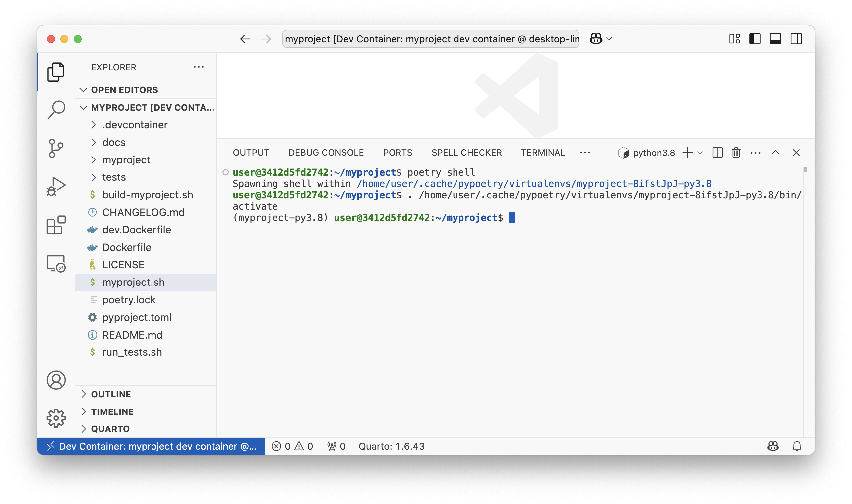852x504 pixels.
Task: Click the command center search field
Action: [431, 39]
